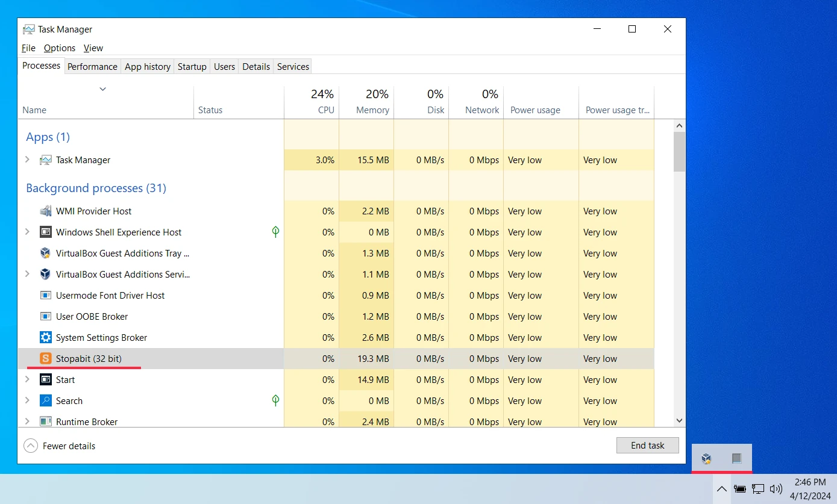Click the Task Manager title bar icon
This screenshot has width=837, height=504.
(x=28, y=30)
